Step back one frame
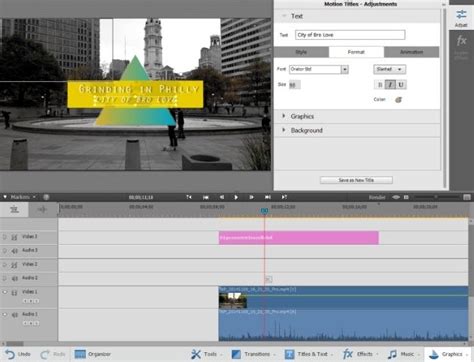This screenshot has width=474, height=362. (221, 197)
